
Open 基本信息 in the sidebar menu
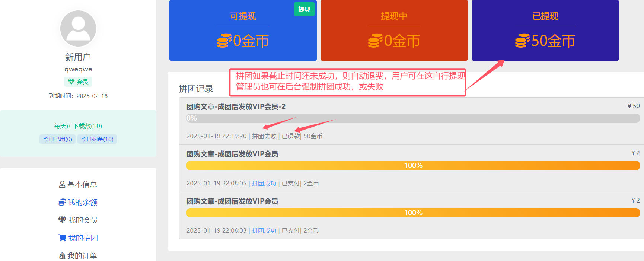click(82, 184)
